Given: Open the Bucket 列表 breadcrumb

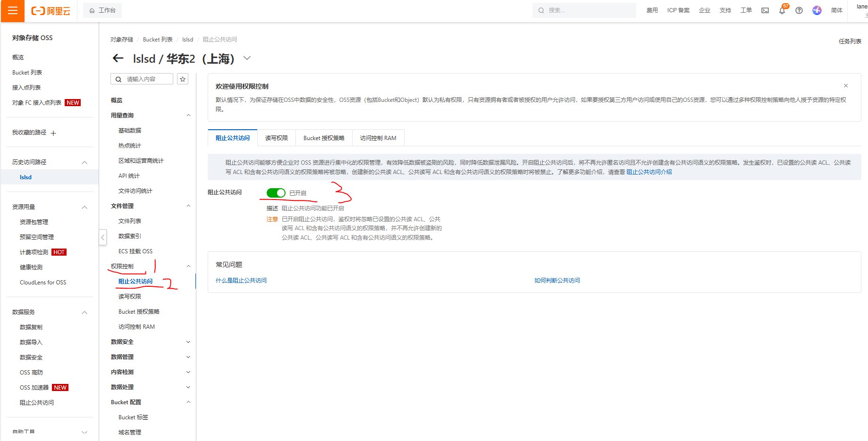Looking at the screenshot, I should [x=158, y=40].
